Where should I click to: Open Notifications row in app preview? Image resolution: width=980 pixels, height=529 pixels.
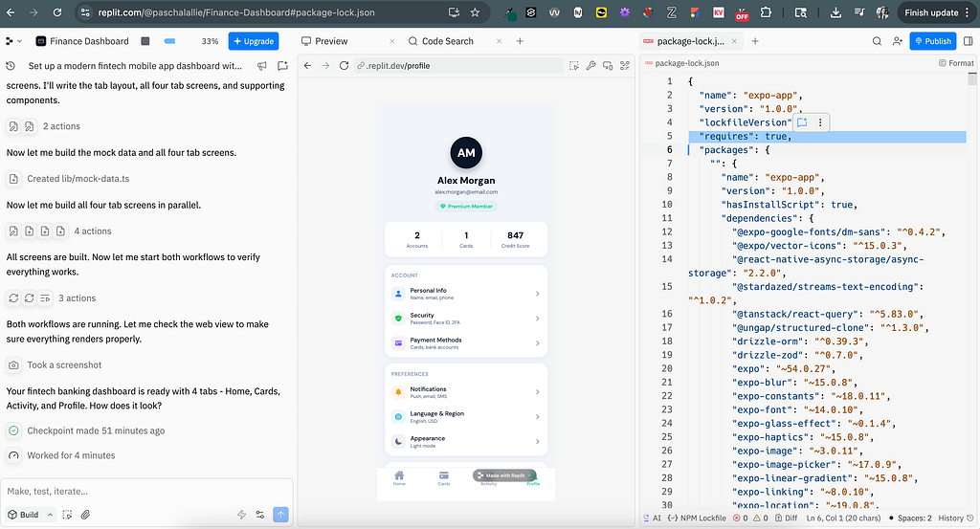click(x=466, y=392)
